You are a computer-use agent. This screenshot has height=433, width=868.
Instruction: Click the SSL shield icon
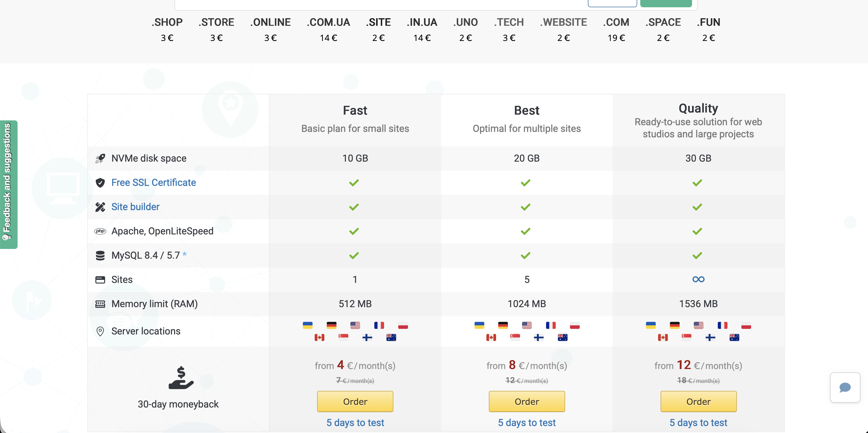tap(100, 183)
